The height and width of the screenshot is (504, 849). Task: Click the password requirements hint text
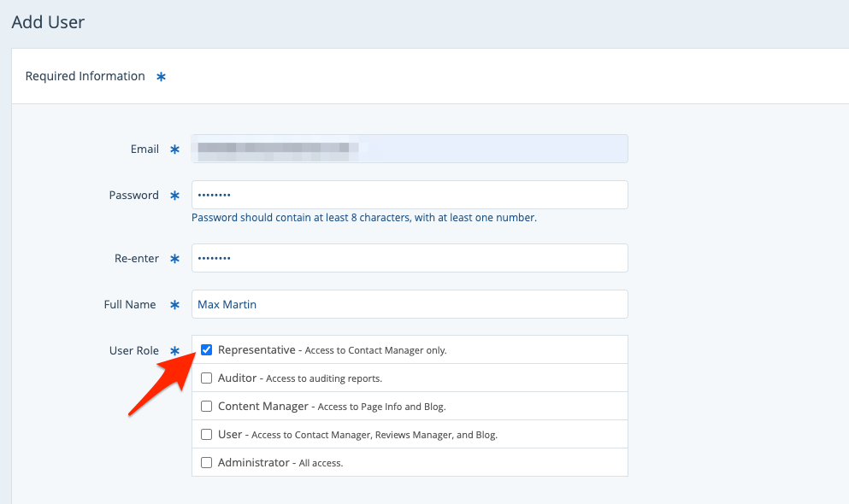(363, 218)
